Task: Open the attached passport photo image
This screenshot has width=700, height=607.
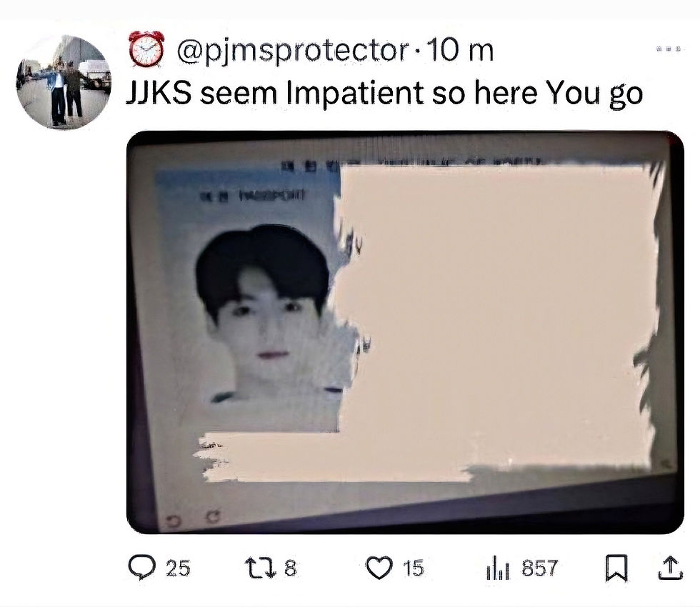Action: [405, 333]
